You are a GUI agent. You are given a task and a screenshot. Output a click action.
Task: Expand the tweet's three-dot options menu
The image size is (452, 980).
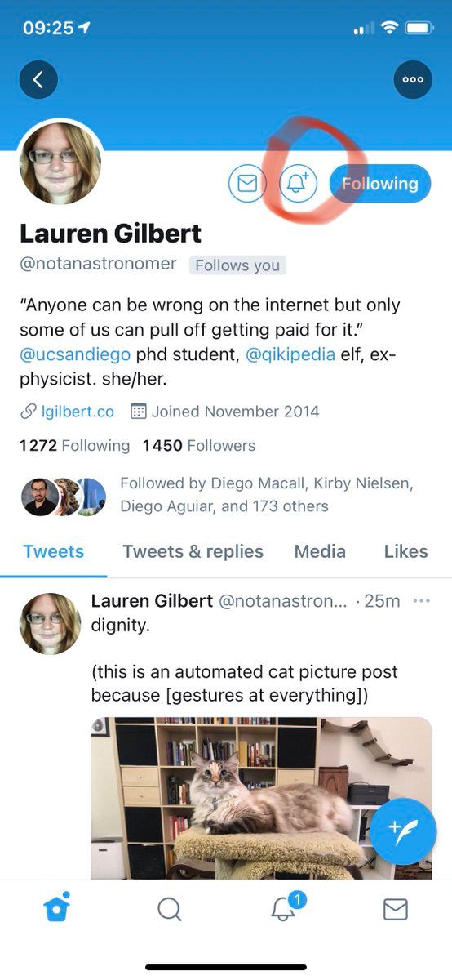coord(421,601)
